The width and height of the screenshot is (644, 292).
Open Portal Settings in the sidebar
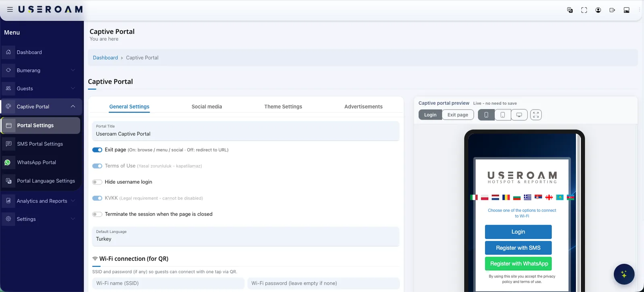click(x=41, y=125)
